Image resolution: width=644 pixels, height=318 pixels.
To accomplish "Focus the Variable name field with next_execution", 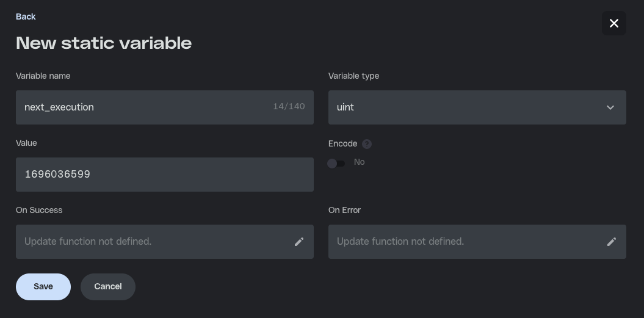I will click(140, 107).
